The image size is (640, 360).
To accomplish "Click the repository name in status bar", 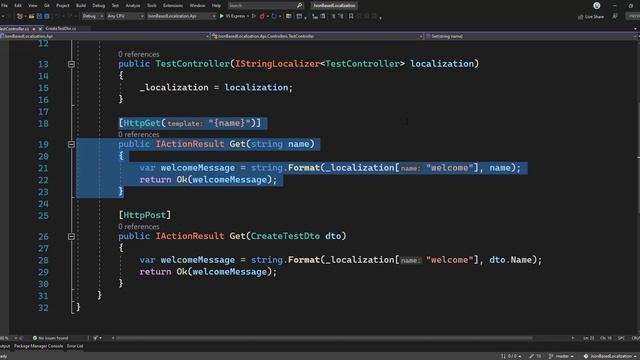I will click(x=611, y=356).
